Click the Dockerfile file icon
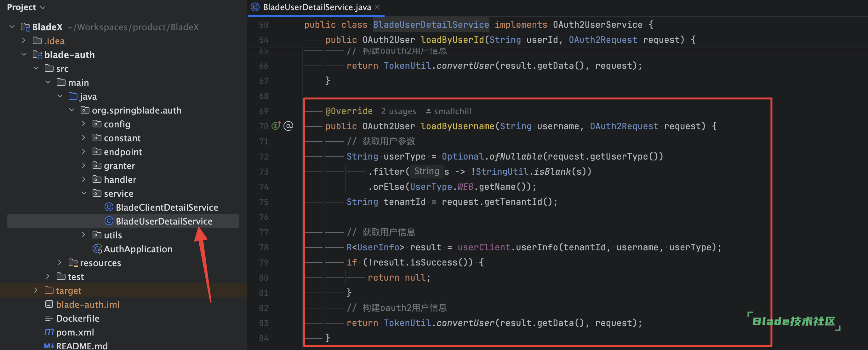Screen dimensions: 868x350 tap(49, 318)
